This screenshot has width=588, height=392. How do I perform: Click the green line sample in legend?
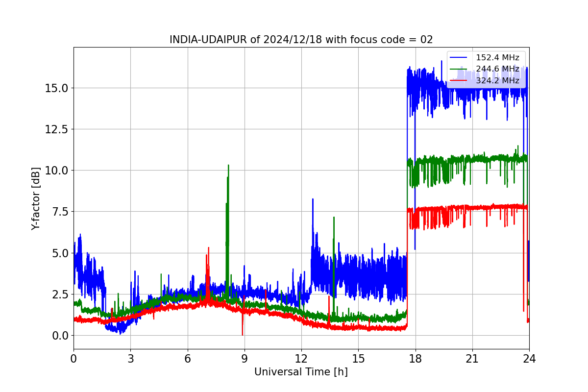(x=459, y=69)
